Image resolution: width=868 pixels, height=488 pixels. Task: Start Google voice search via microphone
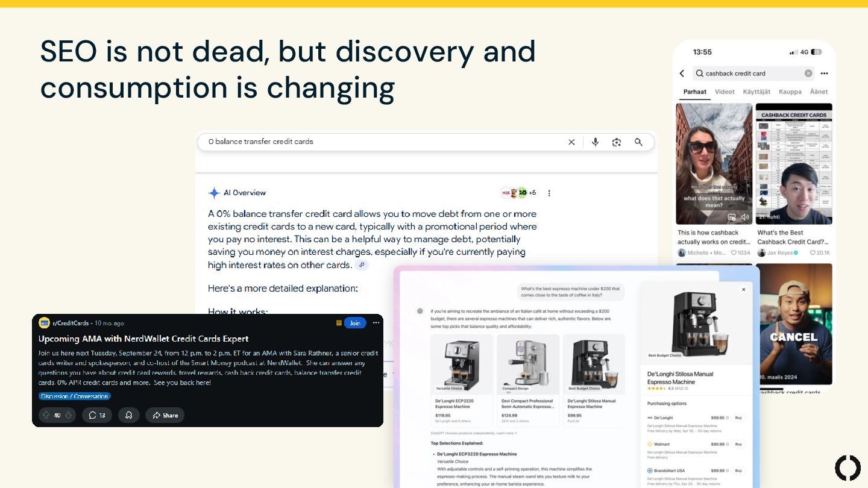[595, 142]
